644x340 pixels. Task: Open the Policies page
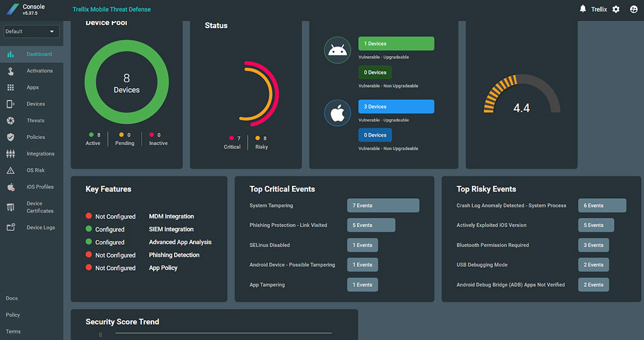35,137
